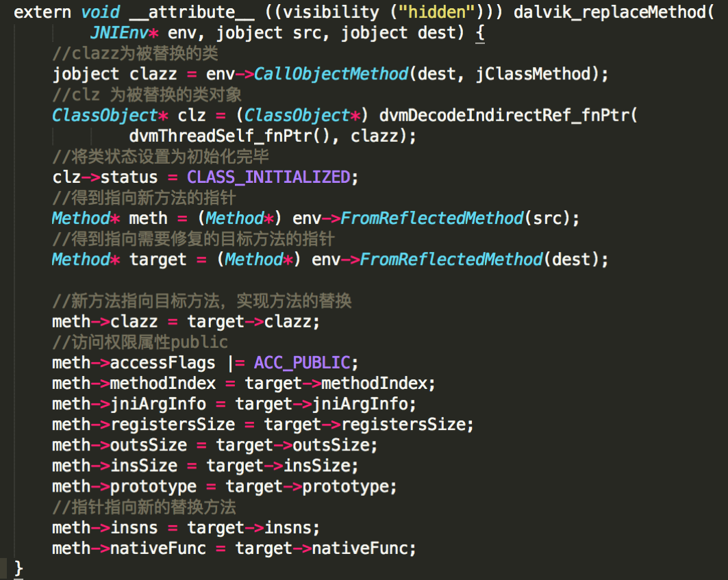Click meth->nativeFunc assignment line
The width and height of the screenshot is (728, 580).
pyautogui.click(x=234, y=548)
